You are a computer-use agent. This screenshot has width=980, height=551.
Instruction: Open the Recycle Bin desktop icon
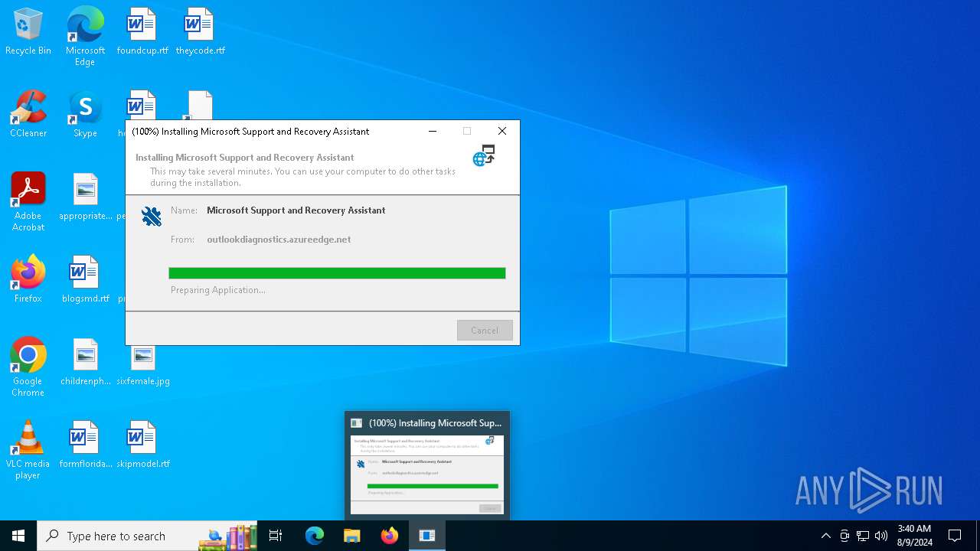pyautogui.click(x=28, y=32)
